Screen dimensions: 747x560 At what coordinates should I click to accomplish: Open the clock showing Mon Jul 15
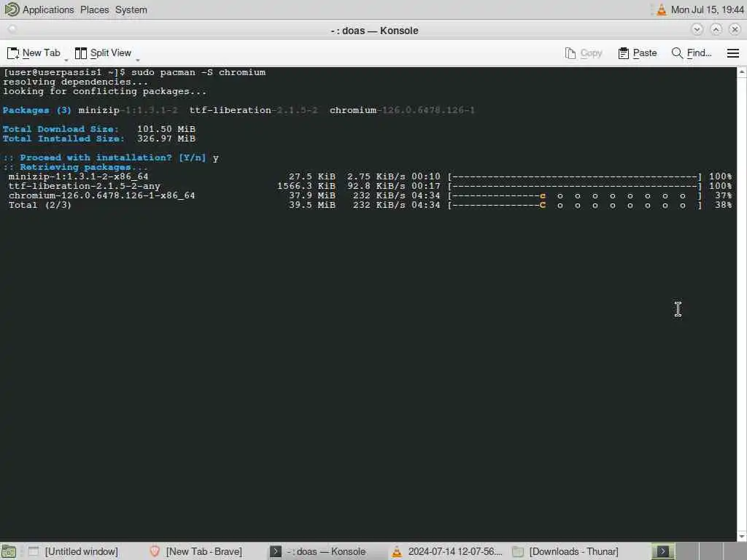(x=707, y=9)
